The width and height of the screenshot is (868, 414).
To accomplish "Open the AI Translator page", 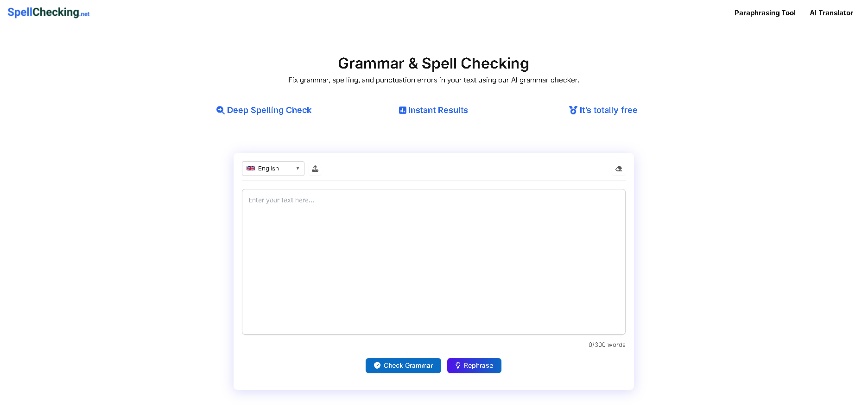I will (x=831, y=13).
